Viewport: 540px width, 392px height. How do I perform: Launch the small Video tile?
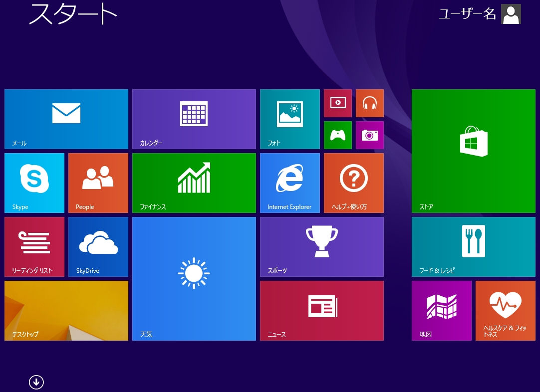point(338,103)
